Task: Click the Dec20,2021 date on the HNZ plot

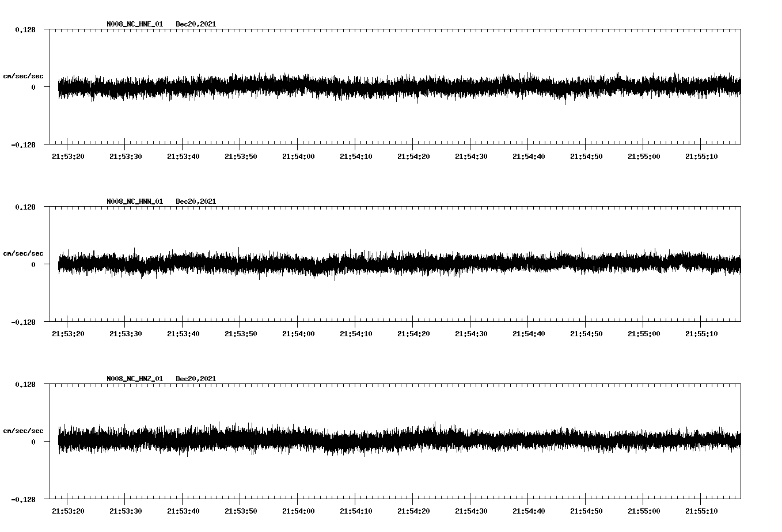Action: pyautogui.click(x=196, y=379)
